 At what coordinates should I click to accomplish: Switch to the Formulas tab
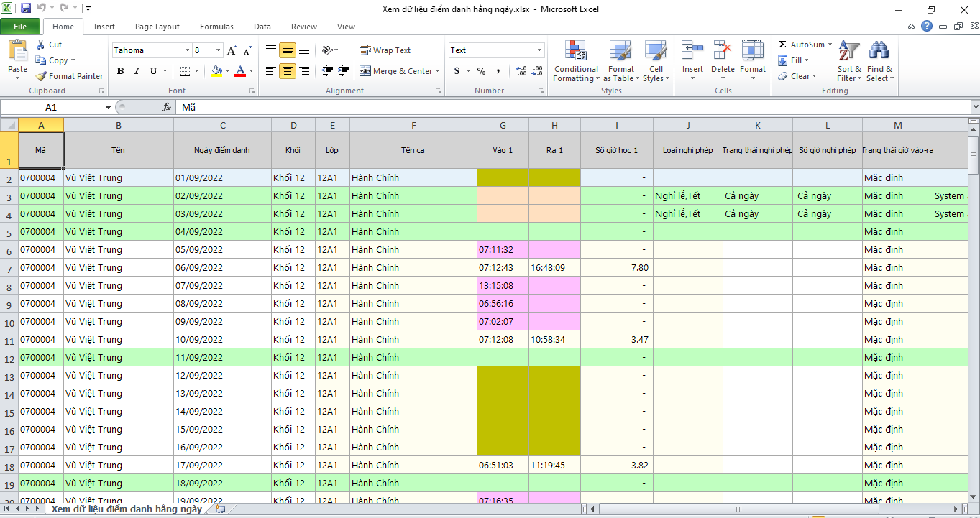(x=216, y=27)
